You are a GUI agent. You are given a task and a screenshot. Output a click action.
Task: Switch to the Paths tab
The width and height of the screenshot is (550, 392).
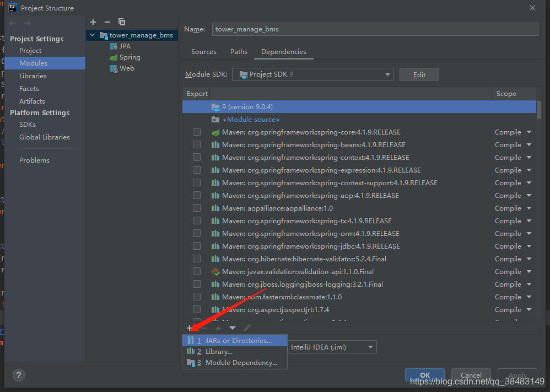pyautogui.click(x=239, y=52)
